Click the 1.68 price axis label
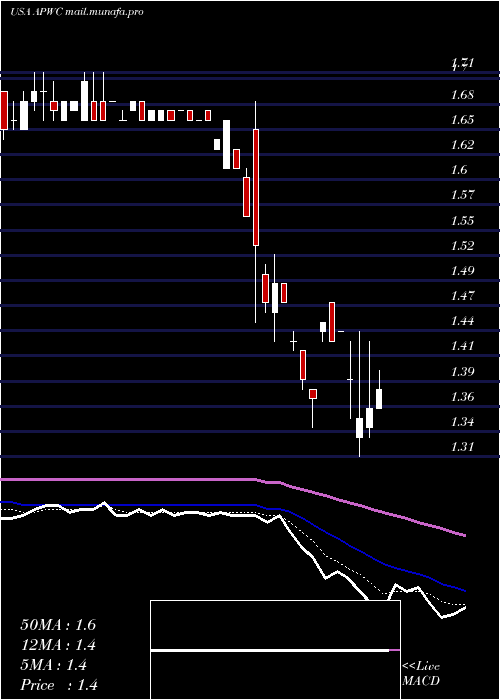The width and height of the screenshot is (500, 700). pos(462,95)
